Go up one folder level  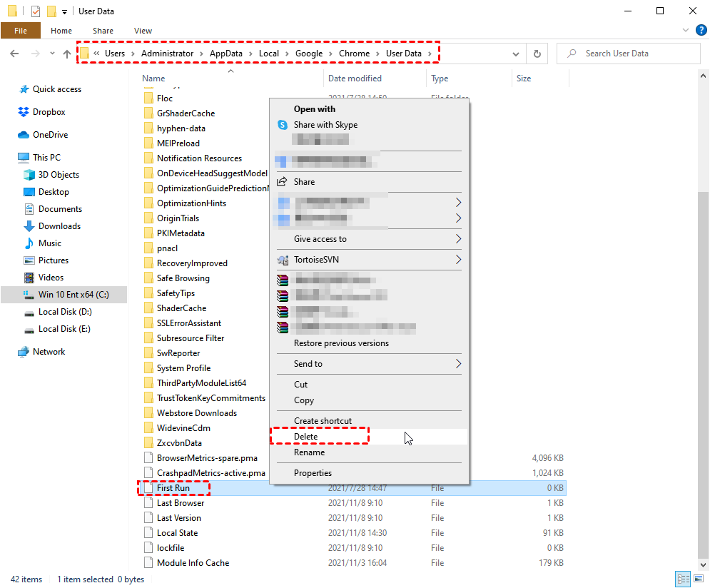click(x=67, y=54)
